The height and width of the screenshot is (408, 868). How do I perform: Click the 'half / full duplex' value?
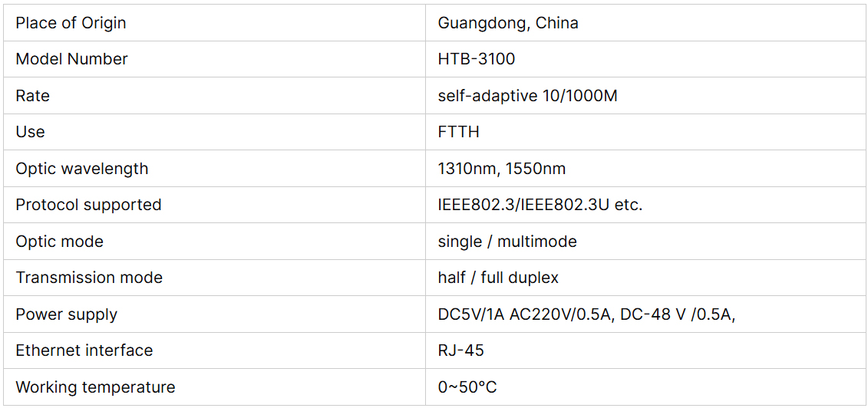[498, 278]
